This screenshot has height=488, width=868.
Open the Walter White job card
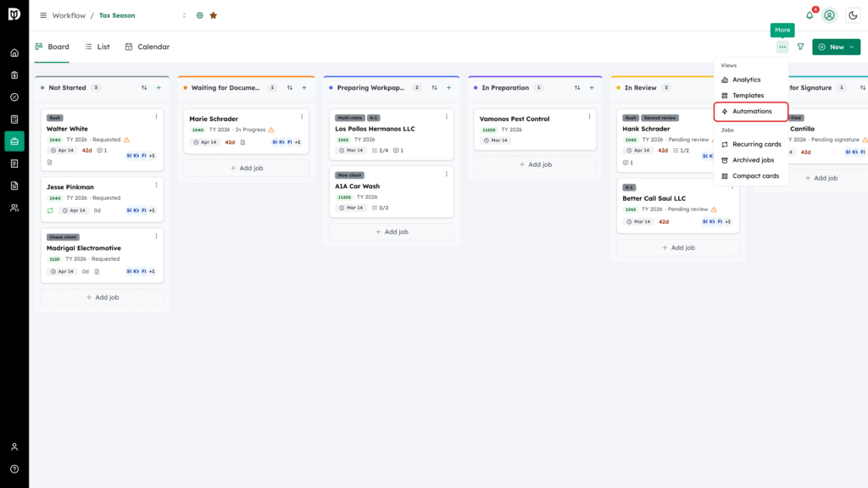tap(103, 140)
